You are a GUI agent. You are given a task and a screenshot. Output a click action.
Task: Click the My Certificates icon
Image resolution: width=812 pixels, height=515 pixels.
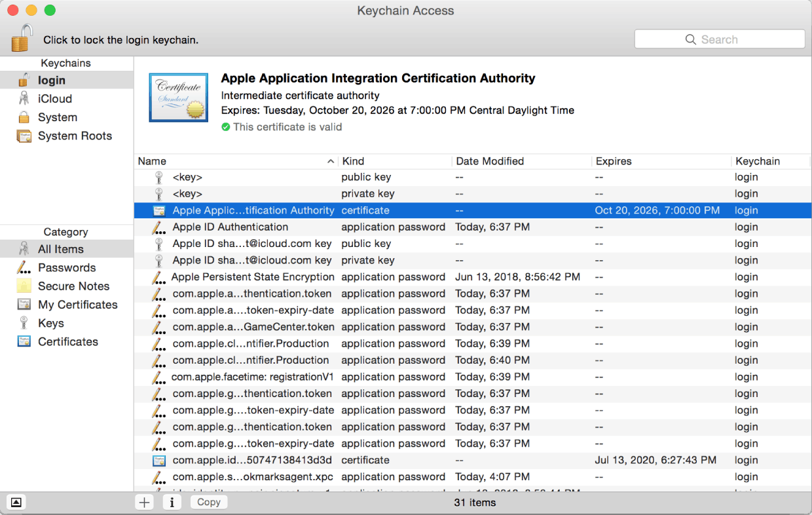click(24, 305)
